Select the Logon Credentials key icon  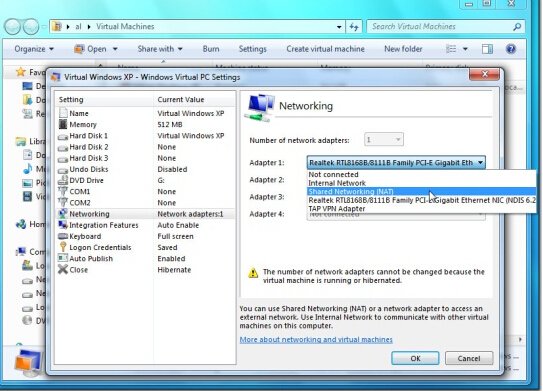[63, 247]
